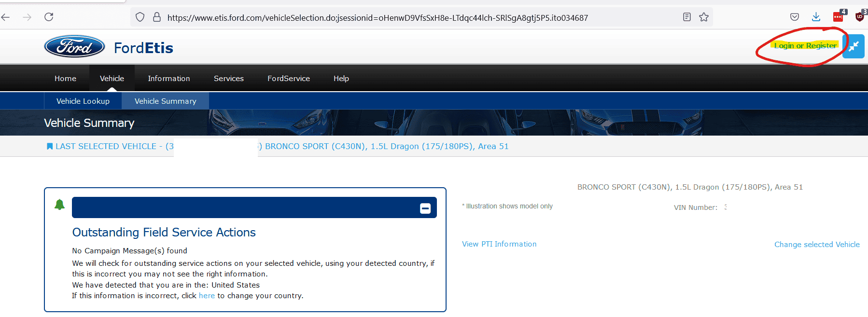Click the browser URL address field
This screenshot has height=317, width=868.
tap(377, 18)
